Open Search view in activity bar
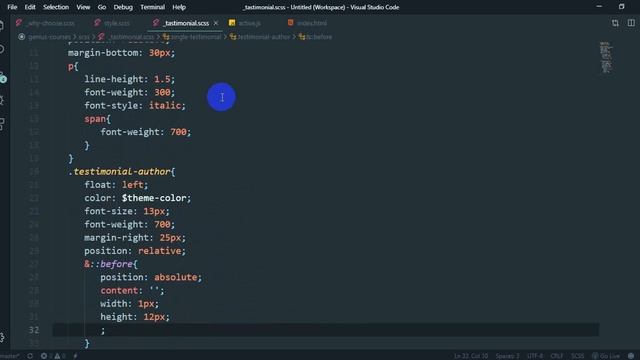This screenshot has height=360, width=640. [x=2, y=49]
